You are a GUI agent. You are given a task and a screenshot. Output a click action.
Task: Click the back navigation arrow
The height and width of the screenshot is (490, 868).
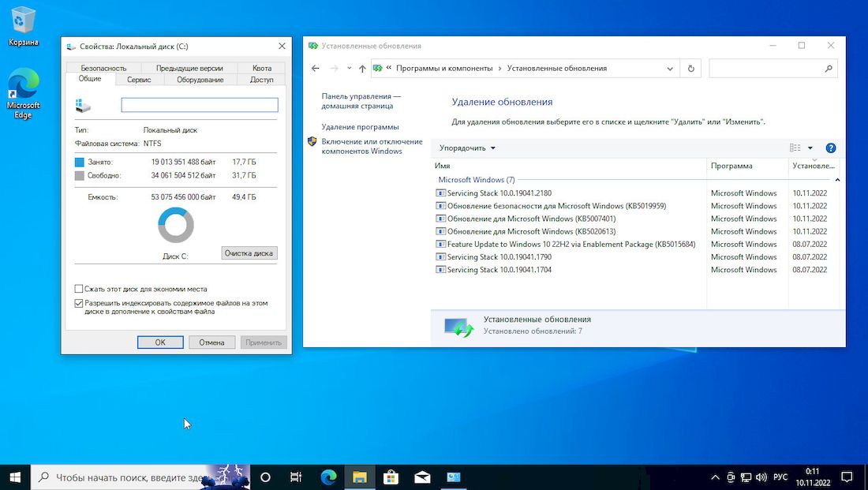coord(316,69)
